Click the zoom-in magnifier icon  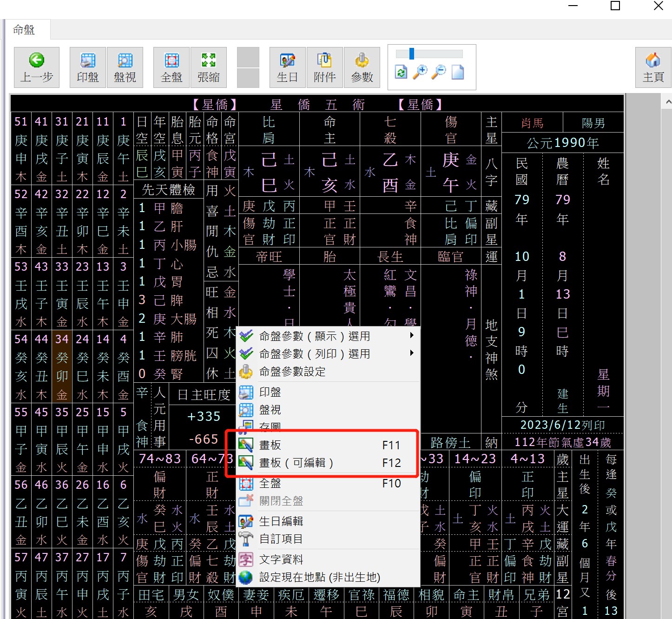click(420, 72)
